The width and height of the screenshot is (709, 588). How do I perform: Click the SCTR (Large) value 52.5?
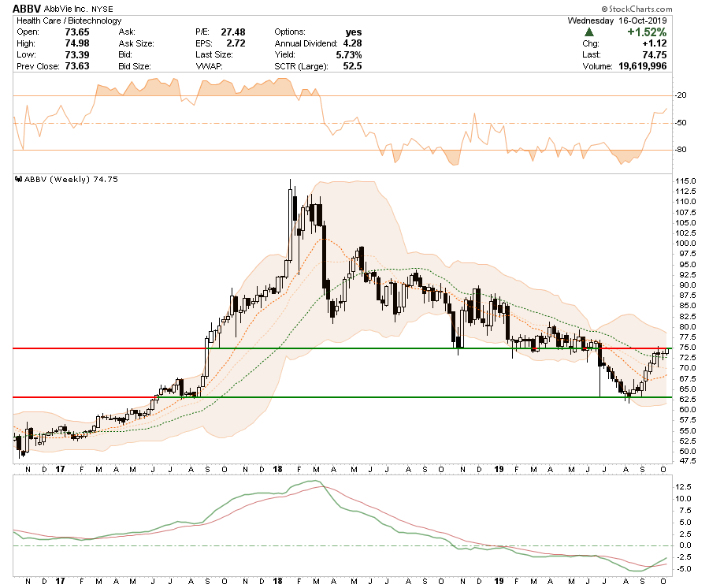tap(353, 66)
